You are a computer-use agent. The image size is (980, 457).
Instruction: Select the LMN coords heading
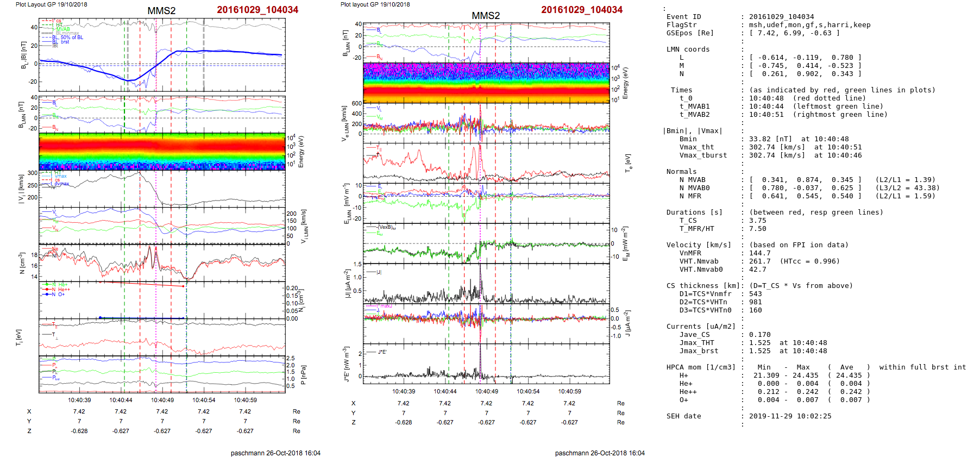688,49
